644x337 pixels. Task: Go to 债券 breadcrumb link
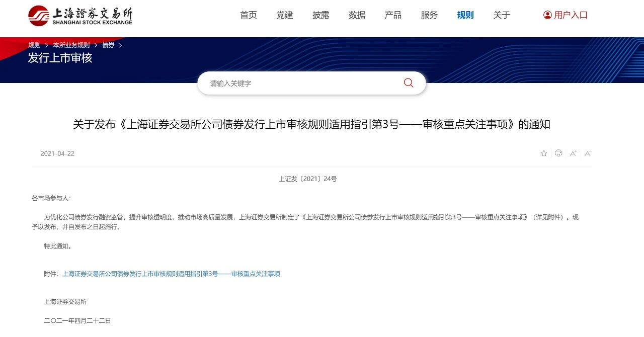(108, 45)
